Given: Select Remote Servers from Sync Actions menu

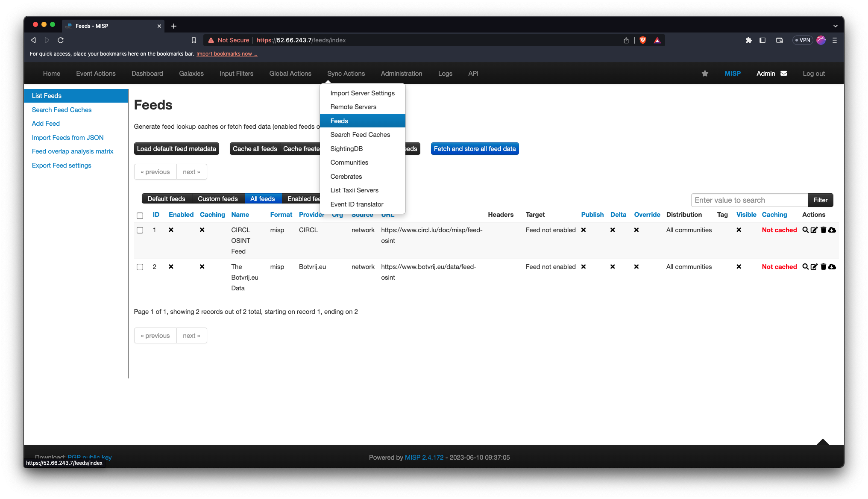Looking at the screenshot, I should 353,107.
